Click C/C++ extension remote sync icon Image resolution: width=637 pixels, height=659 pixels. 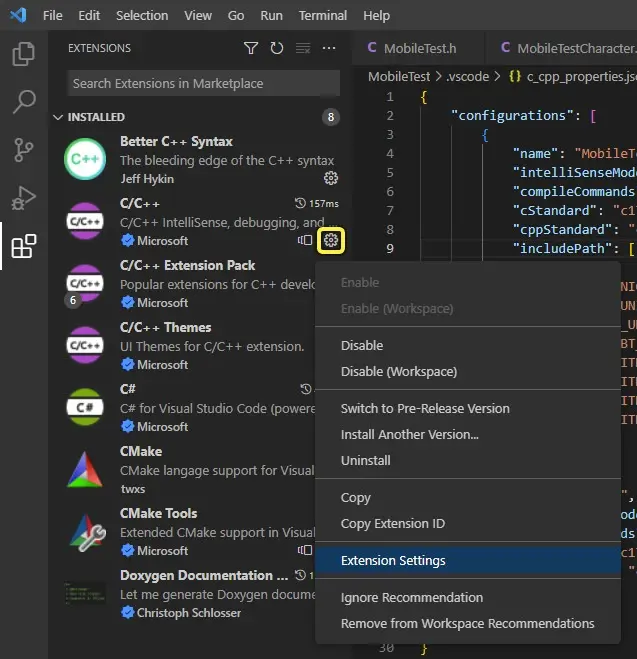(x=305, y=240)
